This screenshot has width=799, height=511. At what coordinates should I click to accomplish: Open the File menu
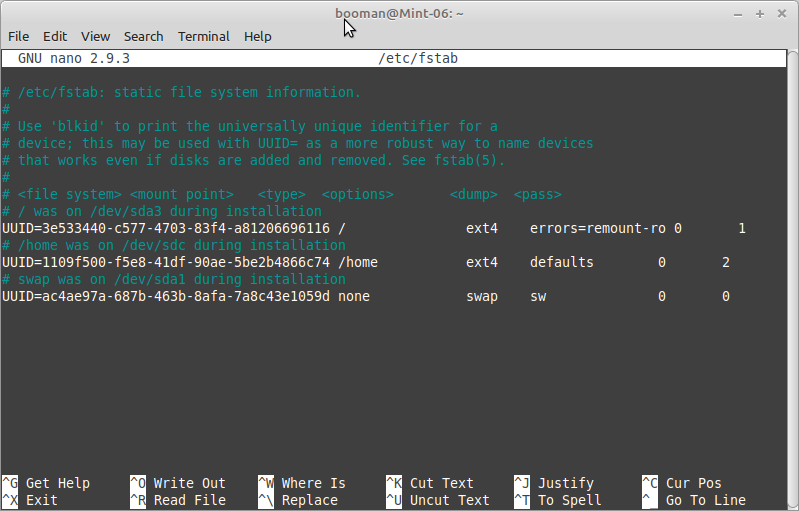point(18,36)
